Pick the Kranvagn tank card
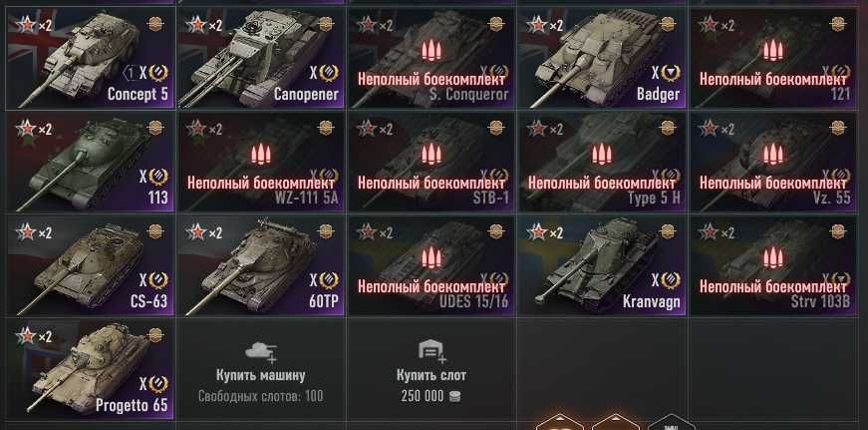868x430 pixels. [x=602, y=266]
